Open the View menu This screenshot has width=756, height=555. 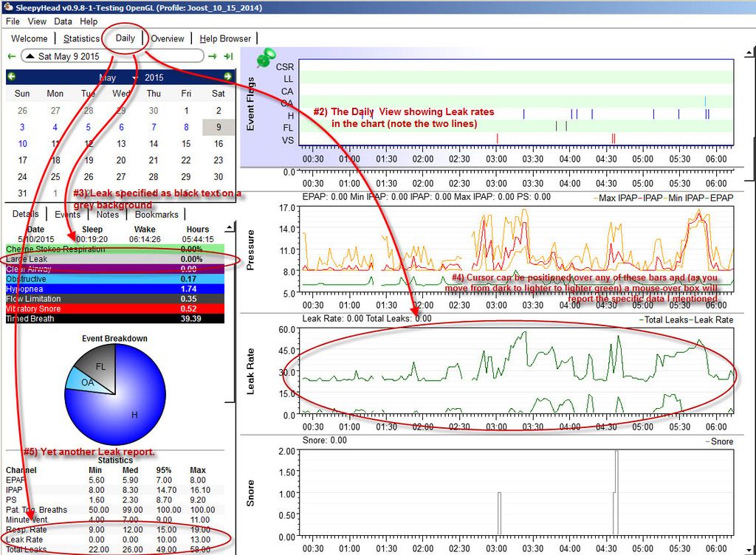[x=37, y=21]
